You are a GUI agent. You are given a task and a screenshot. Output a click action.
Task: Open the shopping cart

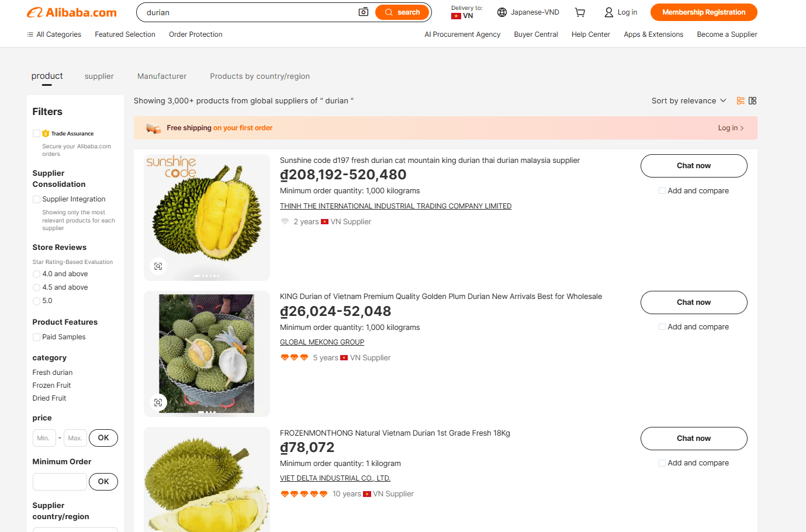tap(580, 12)
